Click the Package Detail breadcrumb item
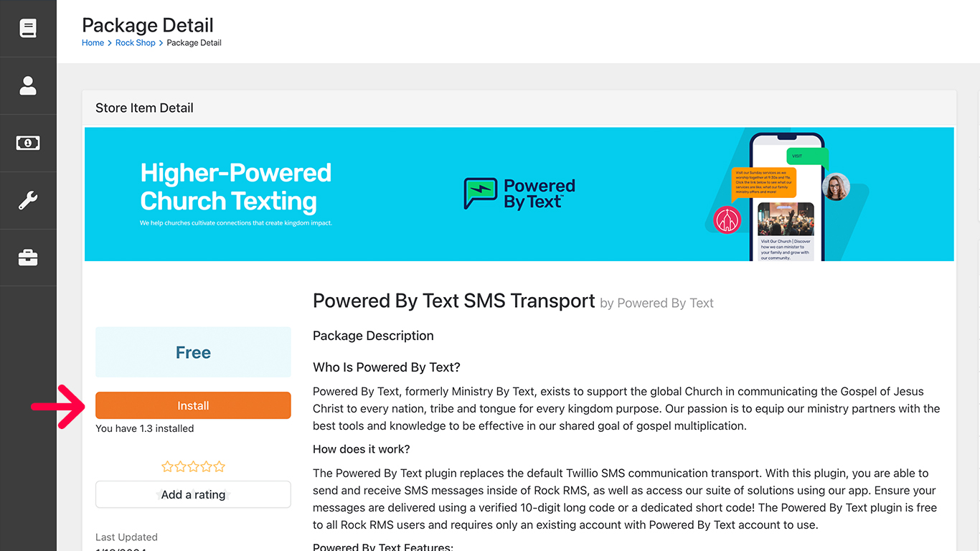 (x=194, y=43)
